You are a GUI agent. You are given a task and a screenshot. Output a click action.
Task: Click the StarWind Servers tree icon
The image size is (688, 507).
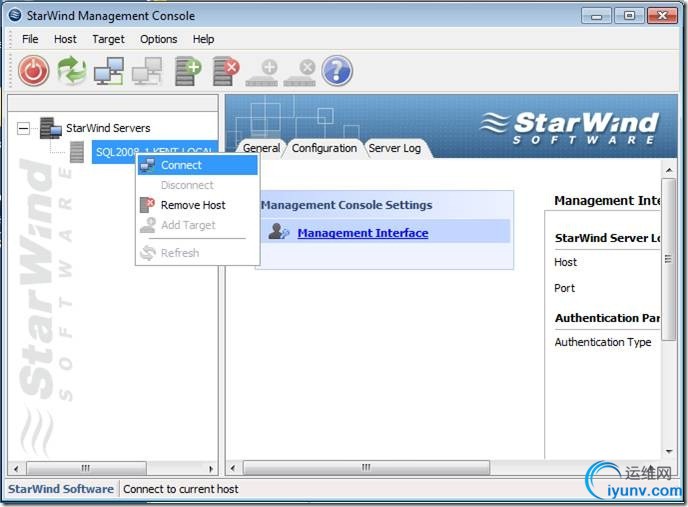click(x=50, y=128)
